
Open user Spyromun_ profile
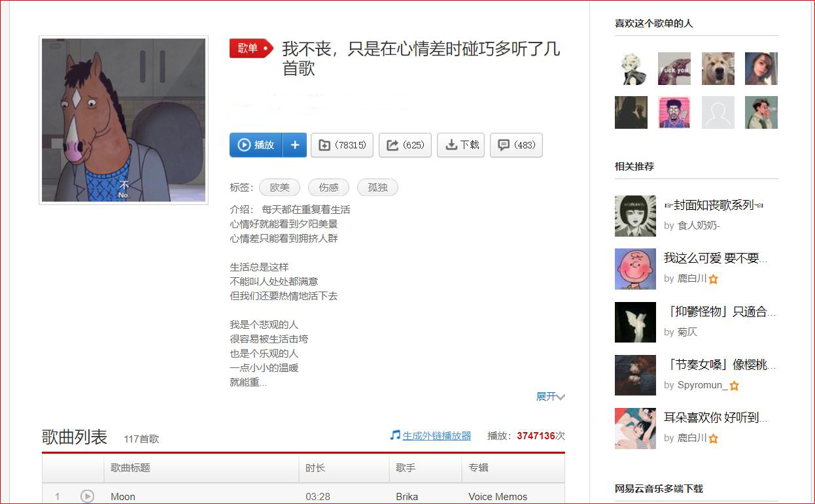coord(702,385)
